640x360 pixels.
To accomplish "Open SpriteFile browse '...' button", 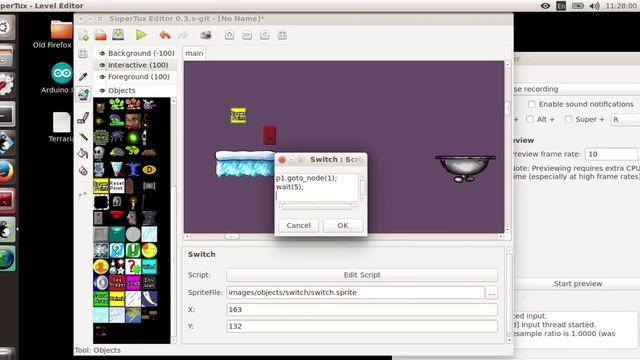I will coord(492,293).
